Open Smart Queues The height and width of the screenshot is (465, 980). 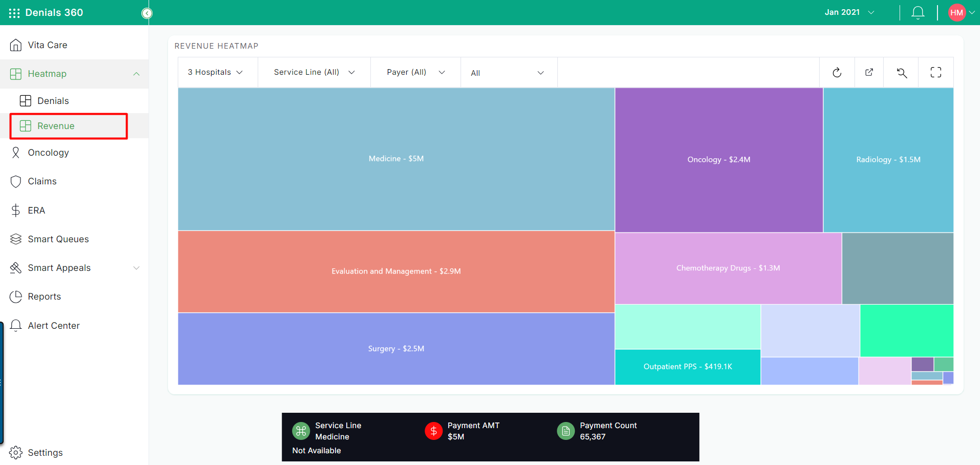57,239
